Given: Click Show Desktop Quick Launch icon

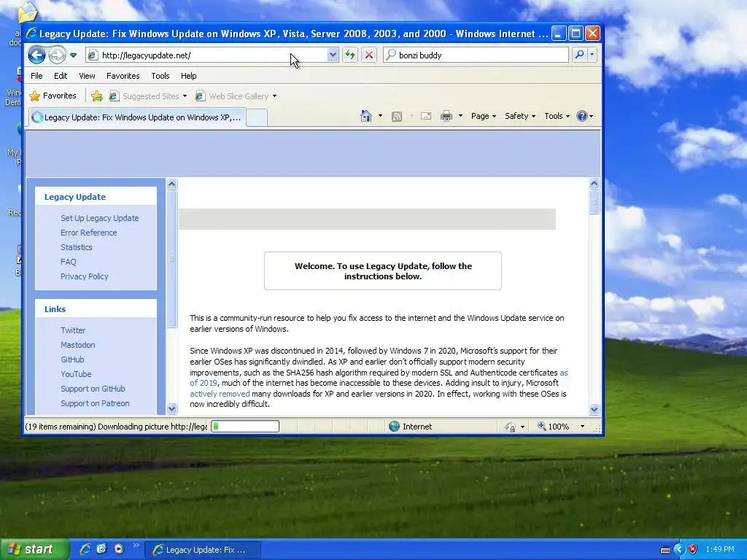Looking at the screenshot, I should (x=101, y=549).
